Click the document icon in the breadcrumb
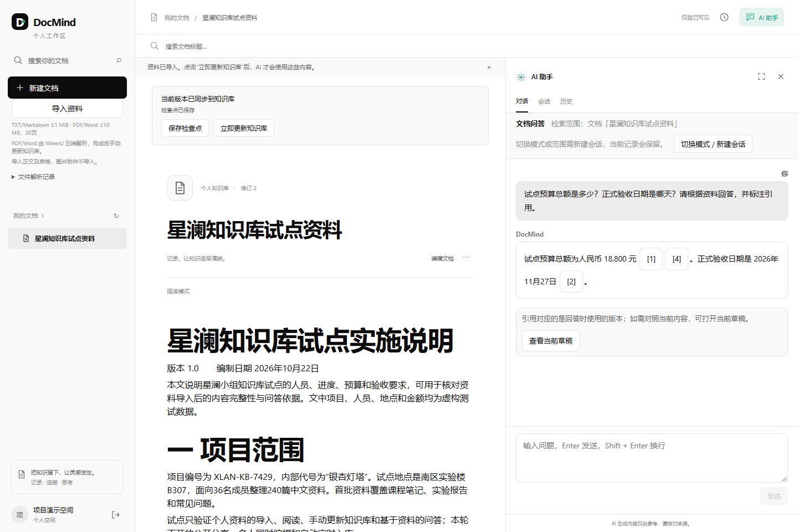The height and width of the screenshot is (532, 798). tap(154, 17)
